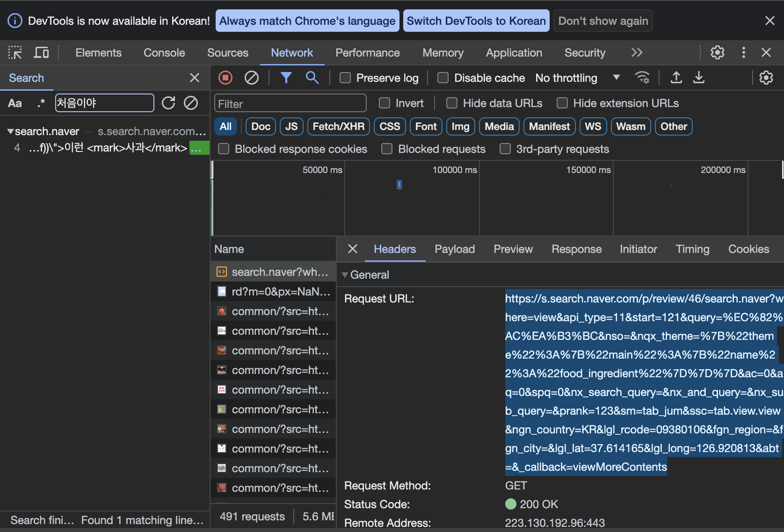Screen dimensions: 784x532
Task: Open Network panel settings gear
Action: pyautogui.click(x=766, y=78)
